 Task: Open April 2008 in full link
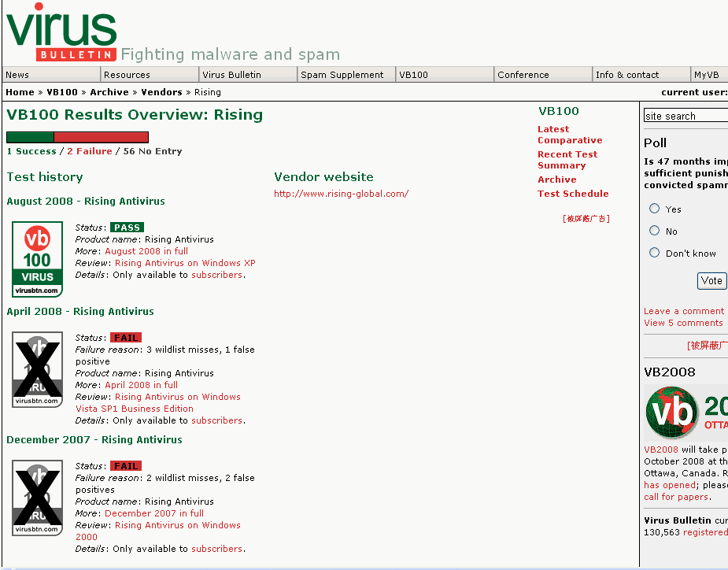[141, 385]
